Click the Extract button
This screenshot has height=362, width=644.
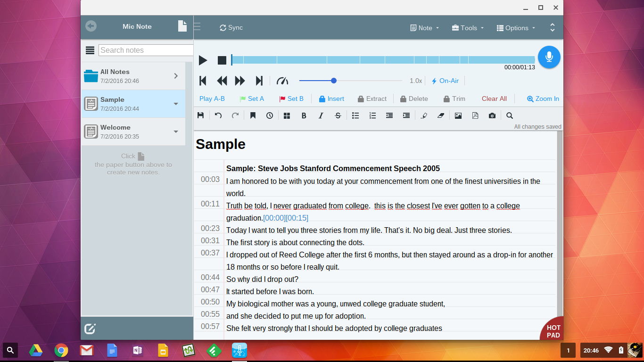point(372,99)
